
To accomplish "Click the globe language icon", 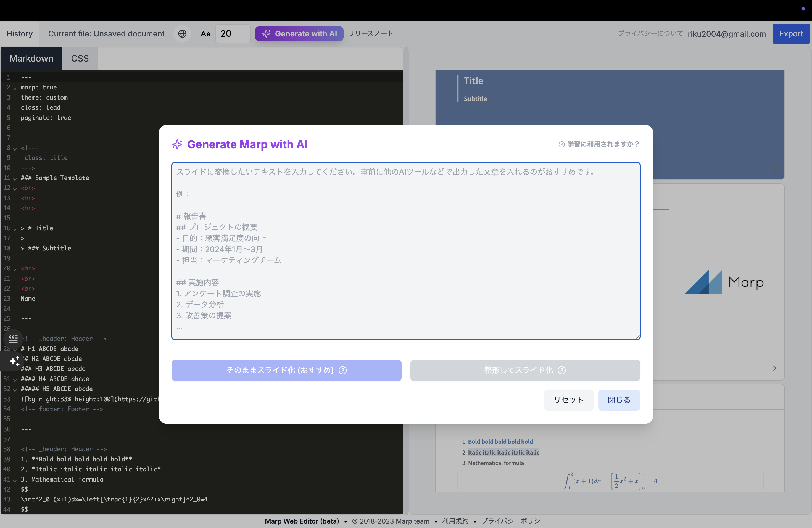I will coord(182,33).
